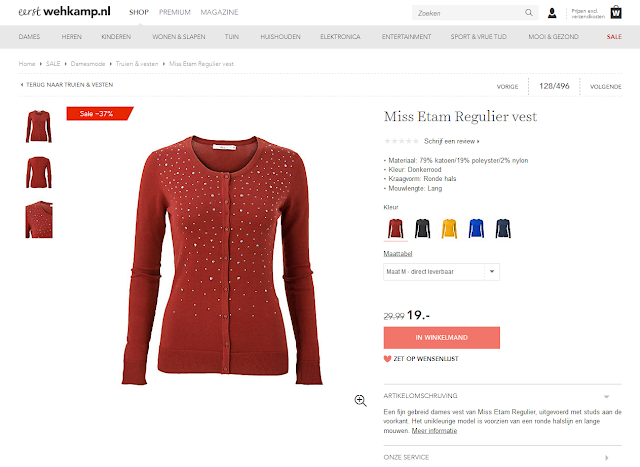
Task: Switch to the Magazine tab
Action: point(219,12)
